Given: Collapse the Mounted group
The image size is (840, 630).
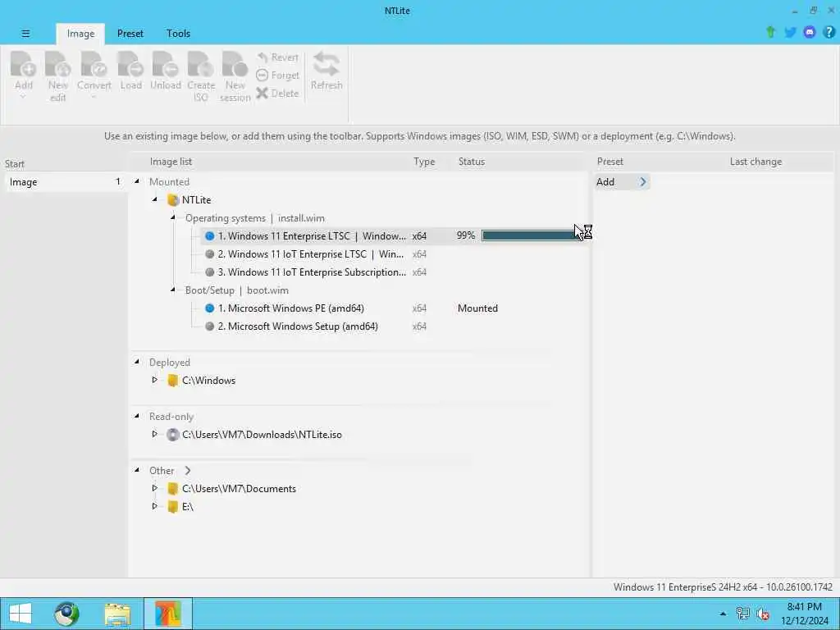Looking at the screenshot, I should 137,181.
